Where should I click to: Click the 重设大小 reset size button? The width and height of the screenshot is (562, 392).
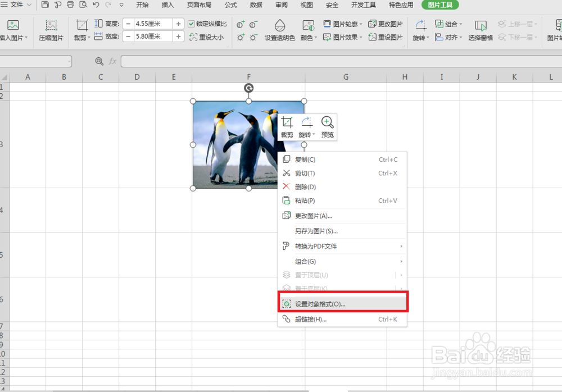point(206,37)
